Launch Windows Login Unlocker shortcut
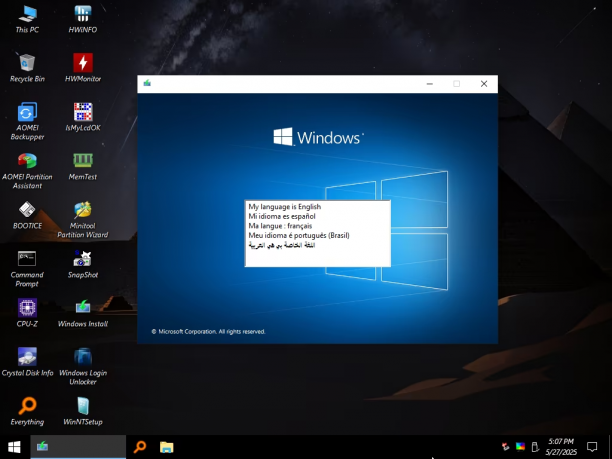 point(83,366)
